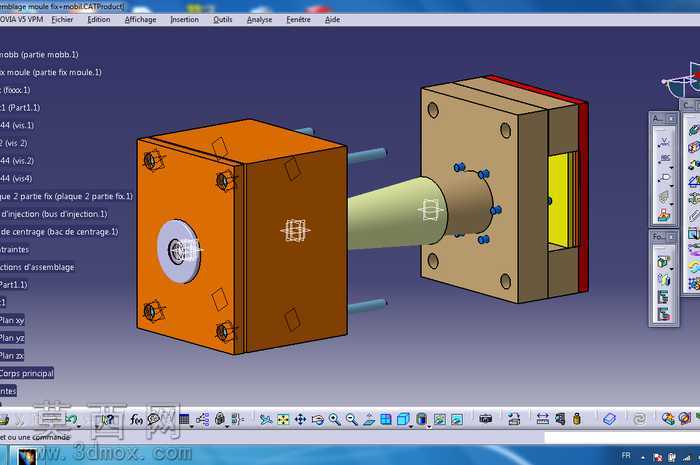Click the Measure Inertia icon

tap(577, 419)
